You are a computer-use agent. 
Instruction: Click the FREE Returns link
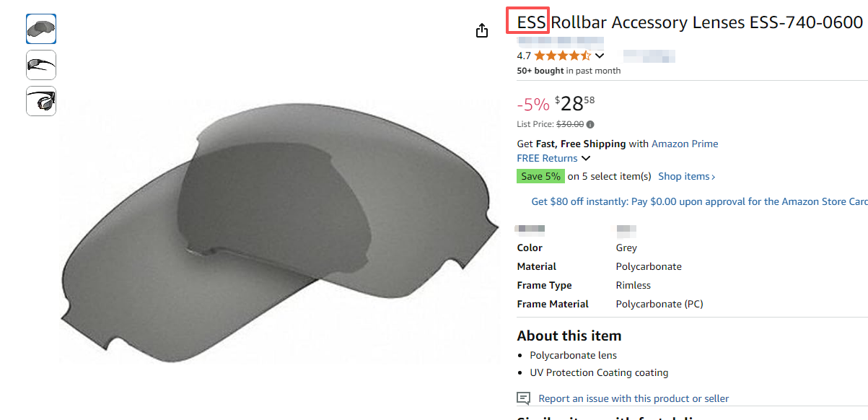[547, 158]
